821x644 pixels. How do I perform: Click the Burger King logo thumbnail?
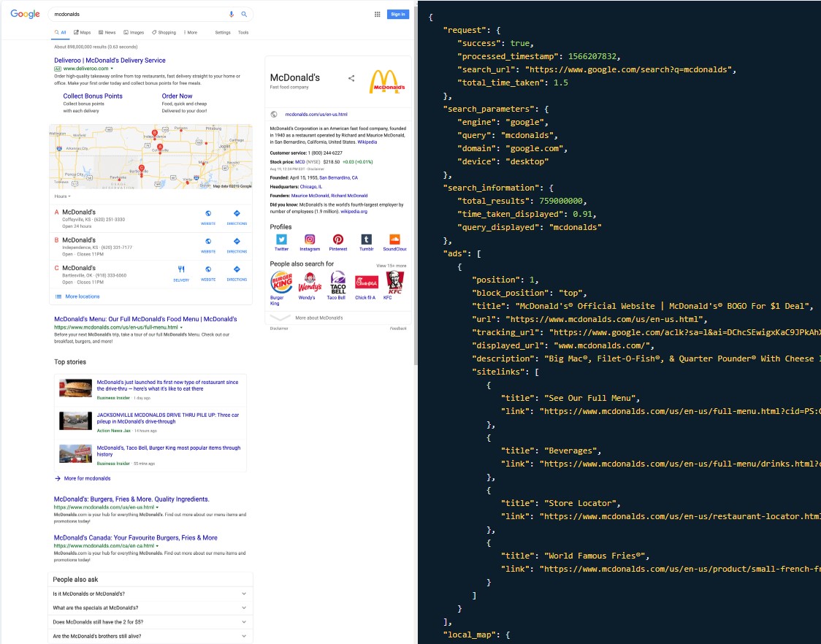pyautogui.click(x=281, y=282)
